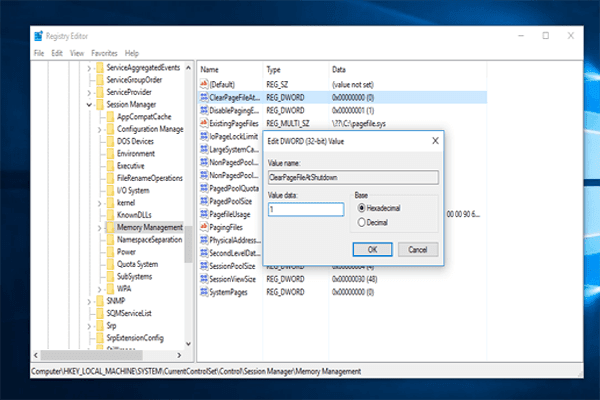Open the File menu
600x400 pixels.
coord(39,53)
